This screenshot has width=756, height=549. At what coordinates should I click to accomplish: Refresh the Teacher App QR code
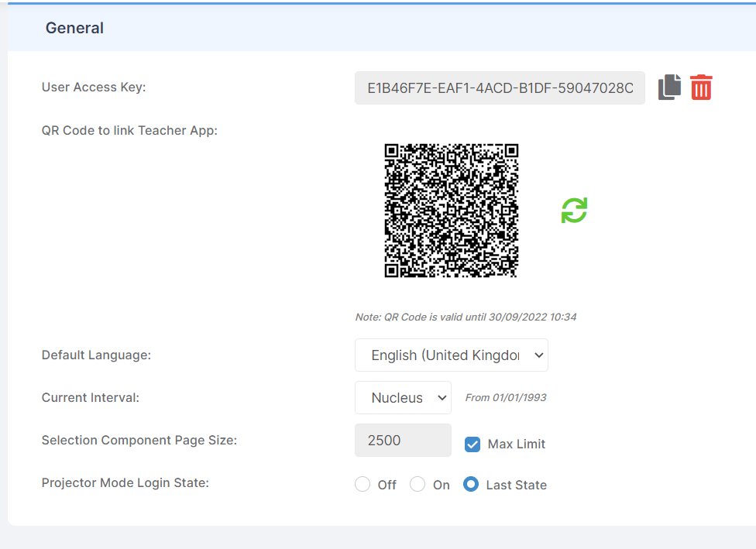tap(574, 211)
